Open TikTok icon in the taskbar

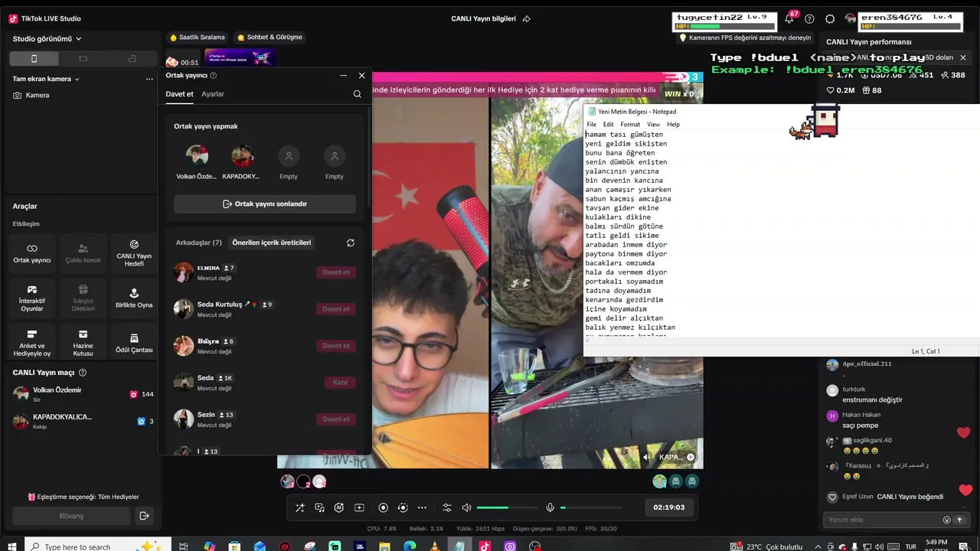[x=485, y=546]
